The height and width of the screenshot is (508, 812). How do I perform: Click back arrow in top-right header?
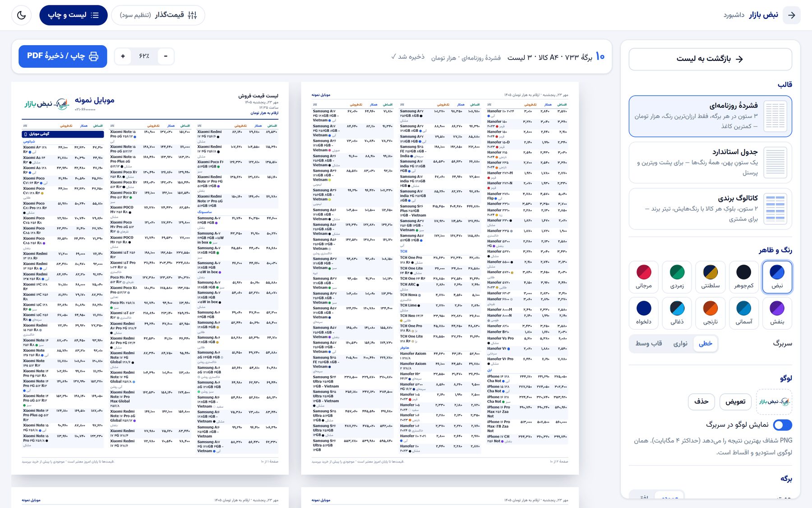coord(792,15)
